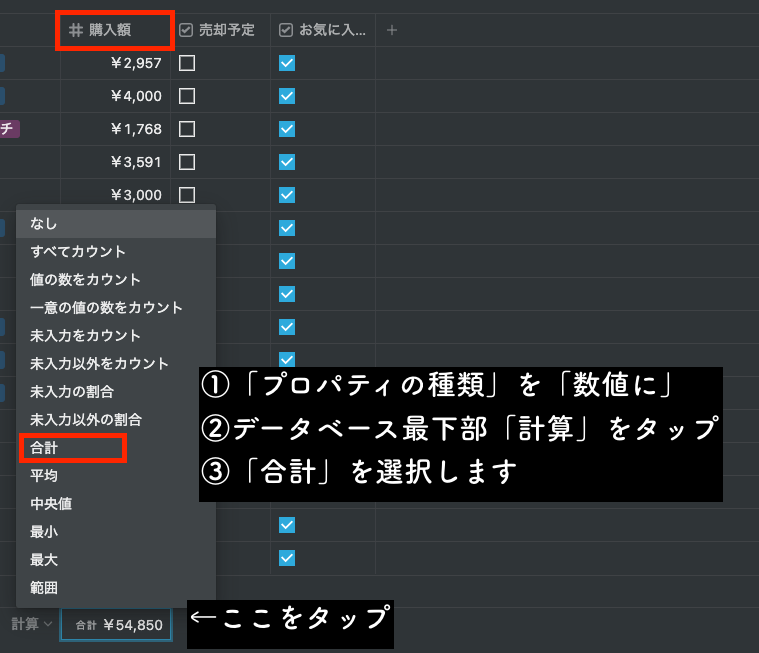Click the ¥3,591 amount cell
The image size is (759, 653).
pyautogui.click(x=115, y=162)
